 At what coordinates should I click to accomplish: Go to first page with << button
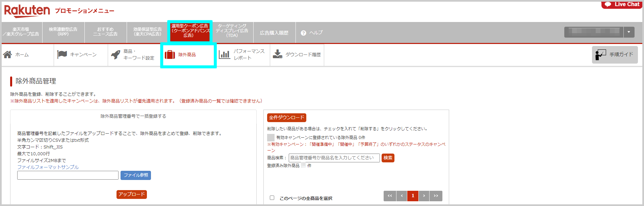coord(390,196)
